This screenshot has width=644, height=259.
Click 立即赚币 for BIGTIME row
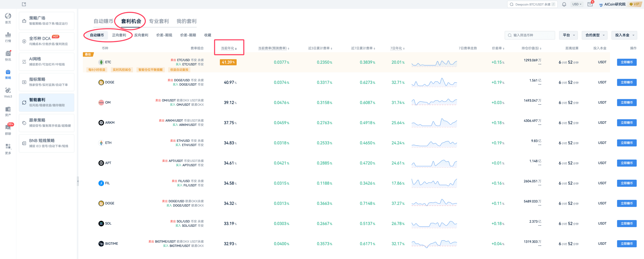[x=627, y=243]
